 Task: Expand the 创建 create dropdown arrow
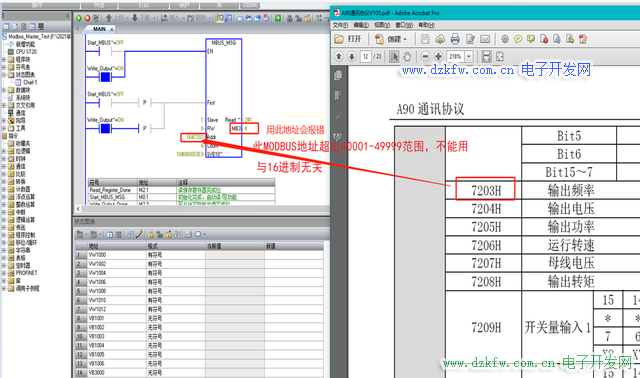click(x=405, y=39)
